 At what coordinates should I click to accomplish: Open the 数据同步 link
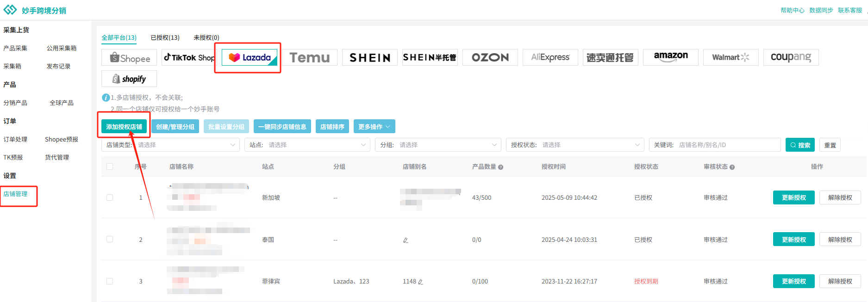click(x=821, y=10)
